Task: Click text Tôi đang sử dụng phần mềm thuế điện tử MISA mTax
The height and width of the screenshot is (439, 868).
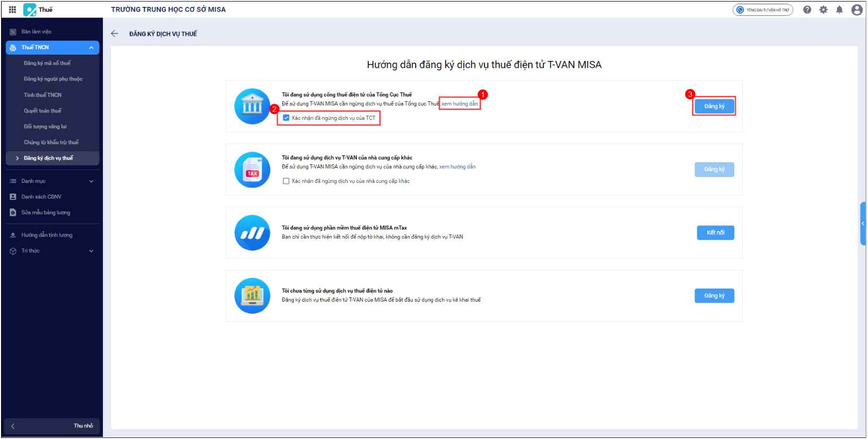Action: click(344, 228)
